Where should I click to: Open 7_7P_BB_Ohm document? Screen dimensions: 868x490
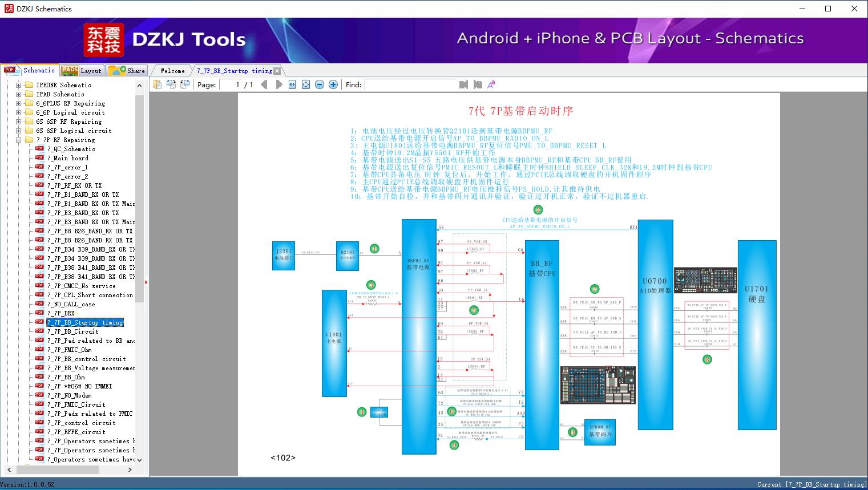pyautogui.click(x=66, y=377)
